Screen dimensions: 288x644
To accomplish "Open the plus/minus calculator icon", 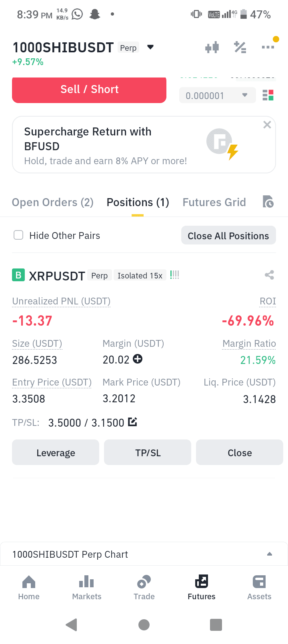I will [x=240, y=47].
